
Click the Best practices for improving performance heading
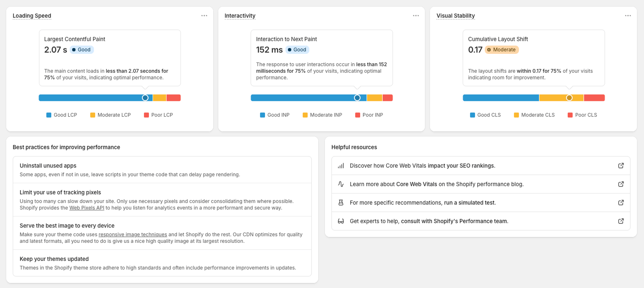pyautogui.click(x=66, y=147)
